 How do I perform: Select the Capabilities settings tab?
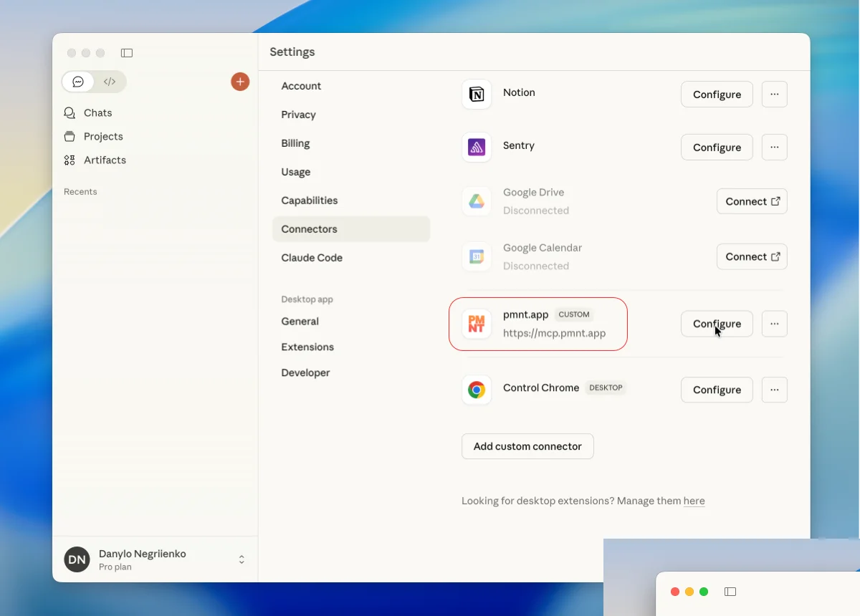coord(310,201)
